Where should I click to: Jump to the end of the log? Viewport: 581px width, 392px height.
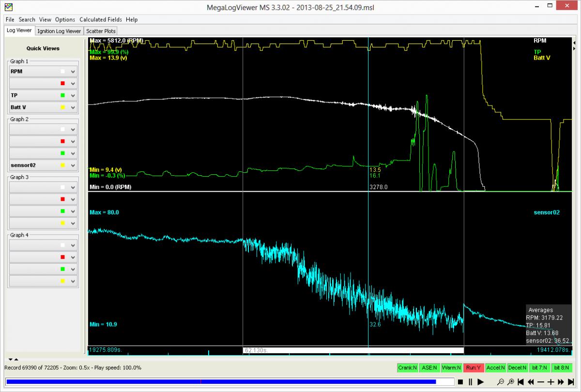(571, 382)
